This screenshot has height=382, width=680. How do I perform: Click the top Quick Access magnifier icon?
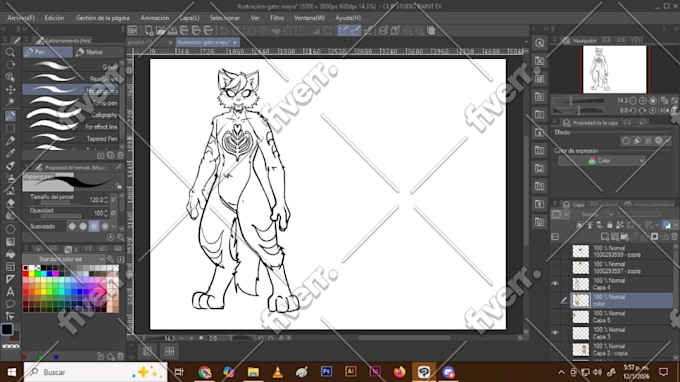click(x=539, y=43)
